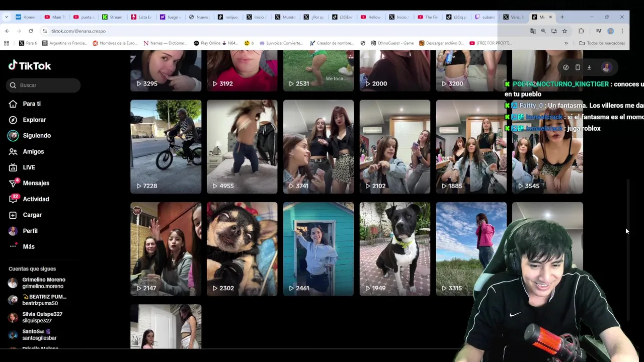This screenshot has width=644, height=362.
Task: Open video with 2000 views
Action: click(x=395, y=71)
